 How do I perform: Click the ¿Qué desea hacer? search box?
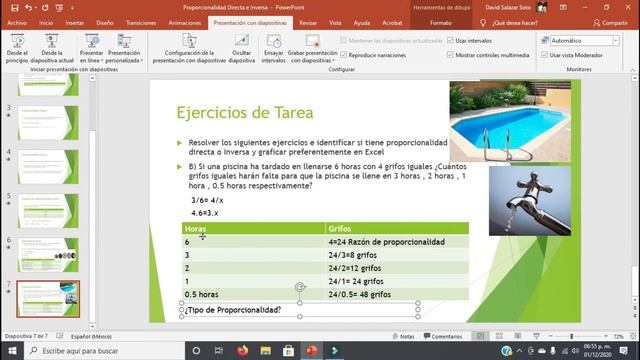tap(515, 23)
